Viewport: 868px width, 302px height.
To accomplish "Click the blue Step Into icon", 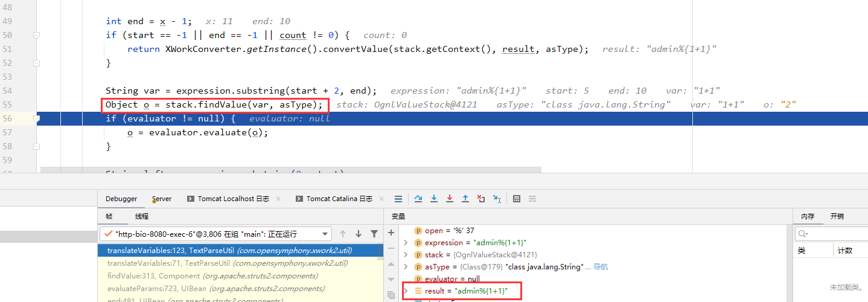I will pos(433,199).
